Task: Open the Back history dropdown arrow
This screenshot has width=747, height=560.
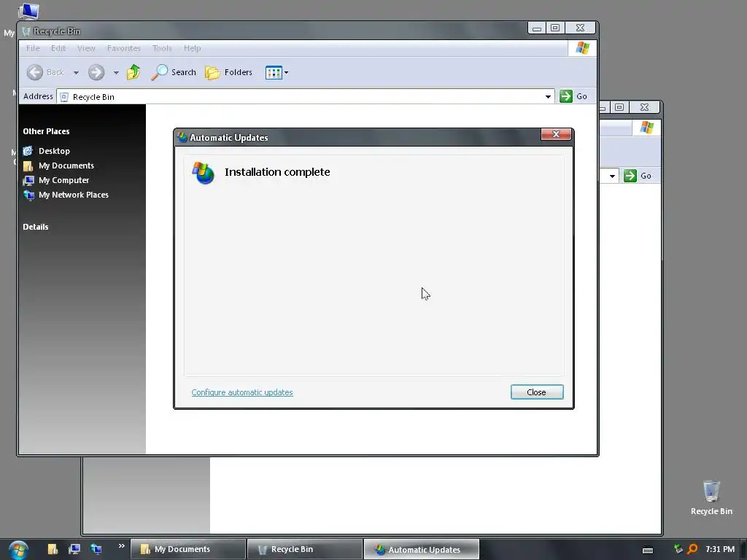Action: [76, 73]
